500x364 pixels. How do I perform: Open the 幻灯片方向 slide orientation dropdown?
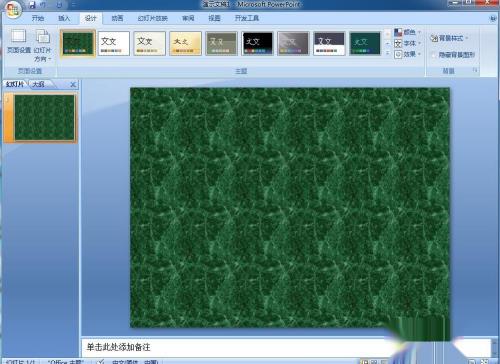[x=42, y=46]
